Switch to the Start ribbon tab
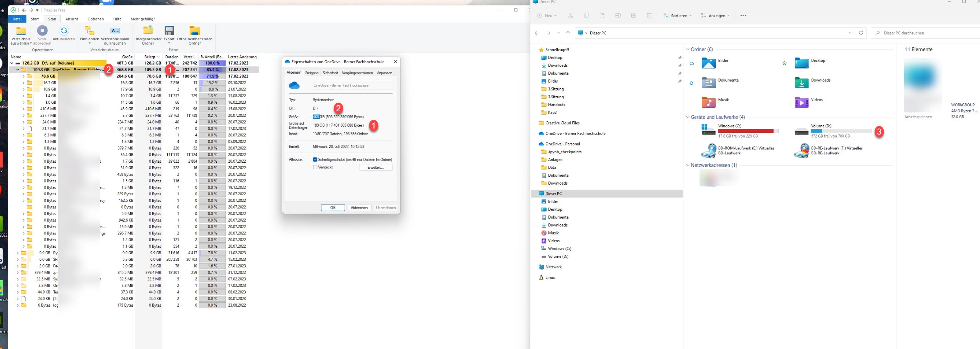The image size is (980, 349). (35, 19)
